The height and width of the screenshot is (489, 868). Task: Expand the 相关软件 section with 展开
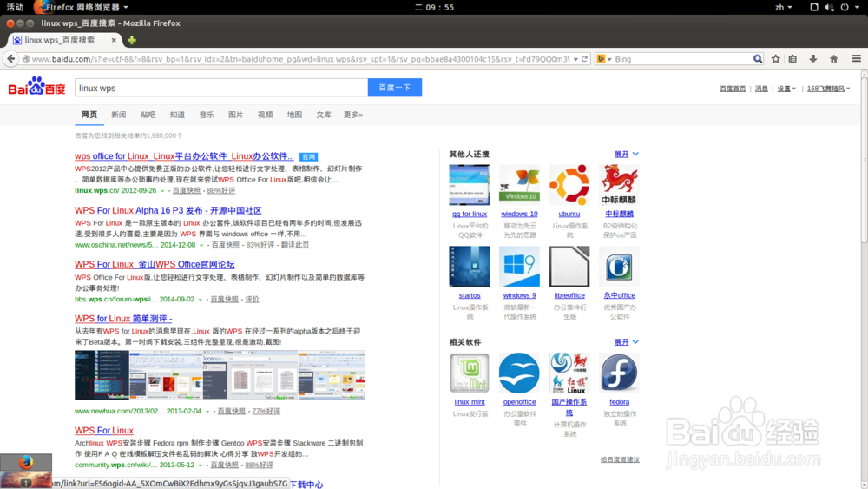tap(626, 342)
